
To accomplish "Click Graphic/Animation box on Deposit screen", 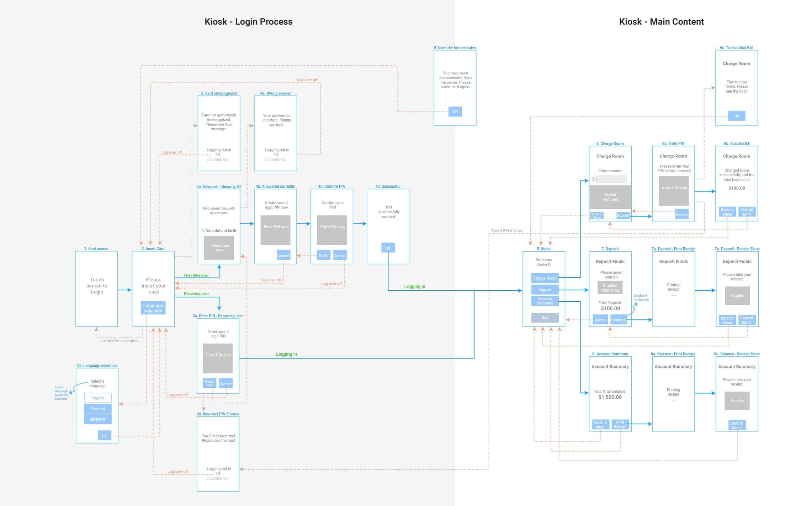I will tap(610, 288).
